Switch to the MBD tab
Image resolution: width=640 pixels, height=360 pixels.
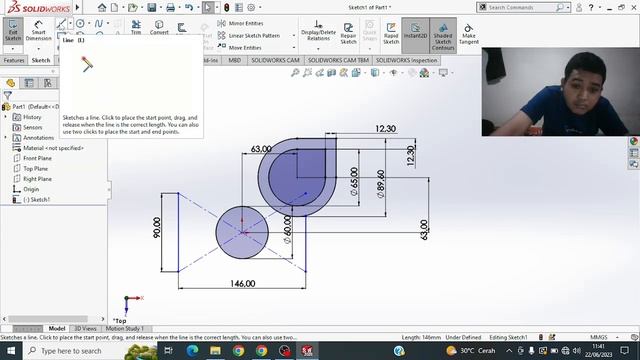(234, 60)
